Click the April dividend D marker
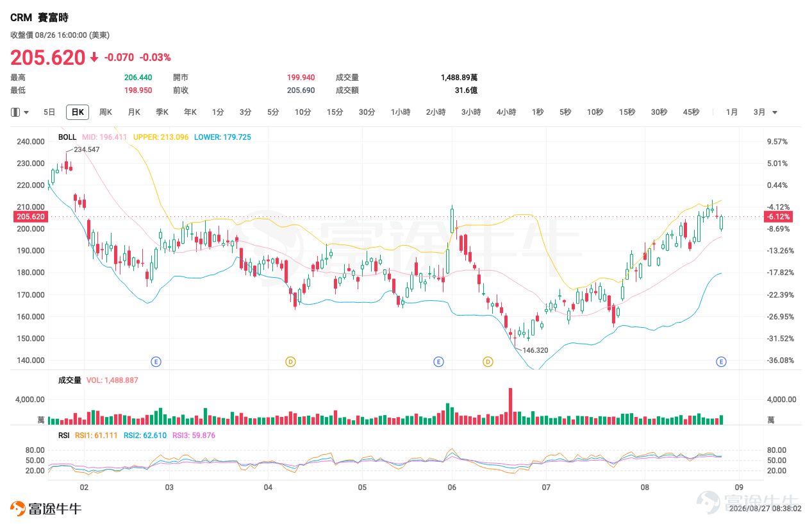The height and width of the screenshot is (526, 812). pos(290,362)
